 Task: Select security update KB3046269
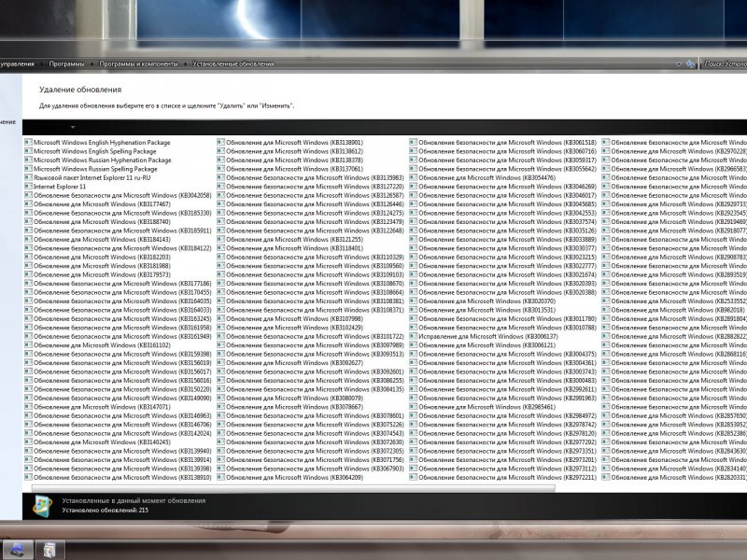coord(503,186)
